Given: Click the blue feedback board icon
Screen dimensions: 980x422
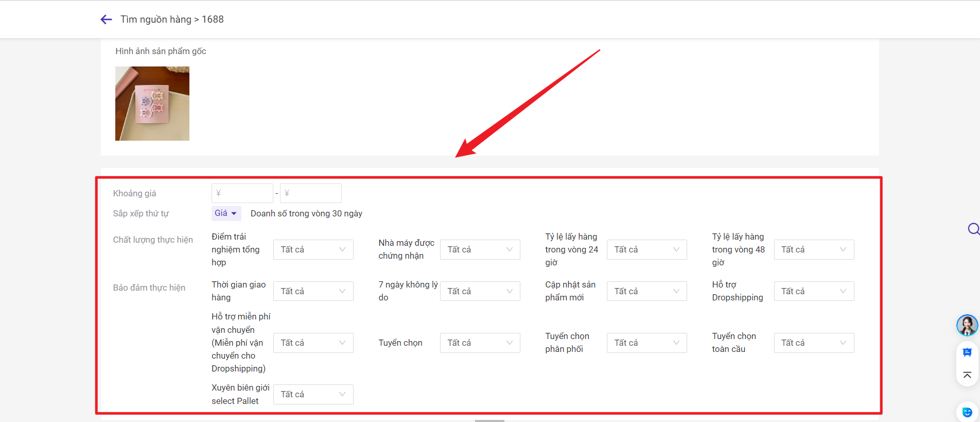Looking at the screenshot, I should click(967, 352).
